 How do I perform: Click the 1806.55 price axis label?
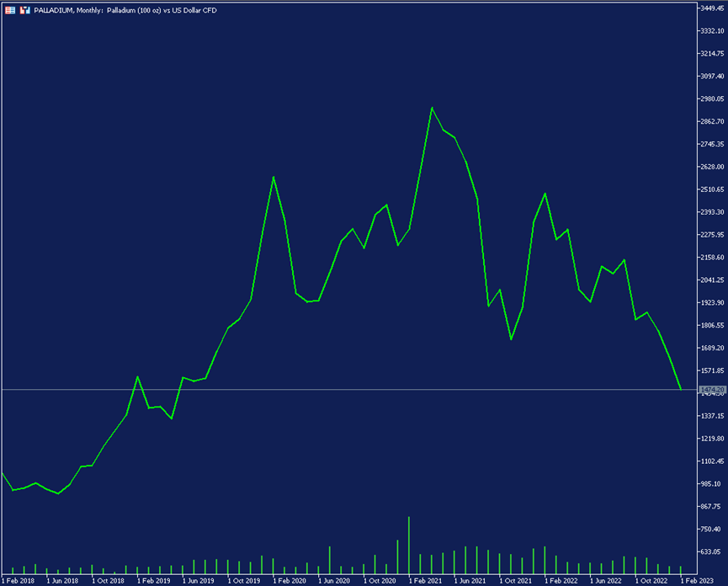[x=712, y=326]
